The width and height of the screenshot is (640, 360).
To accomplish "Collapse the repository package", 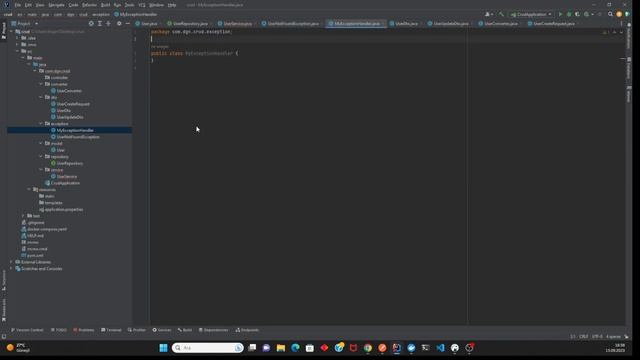I will 41,156.
